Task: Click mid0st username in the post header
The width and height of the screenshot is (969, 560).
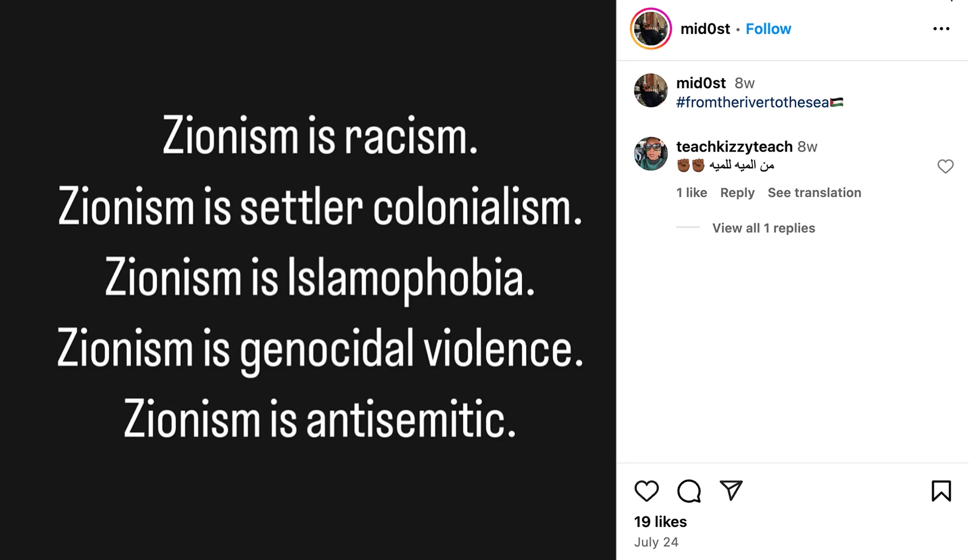Action: coord(705,29)
